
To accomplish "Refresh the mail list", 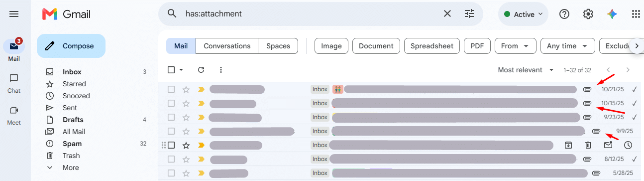I will 201,70.
